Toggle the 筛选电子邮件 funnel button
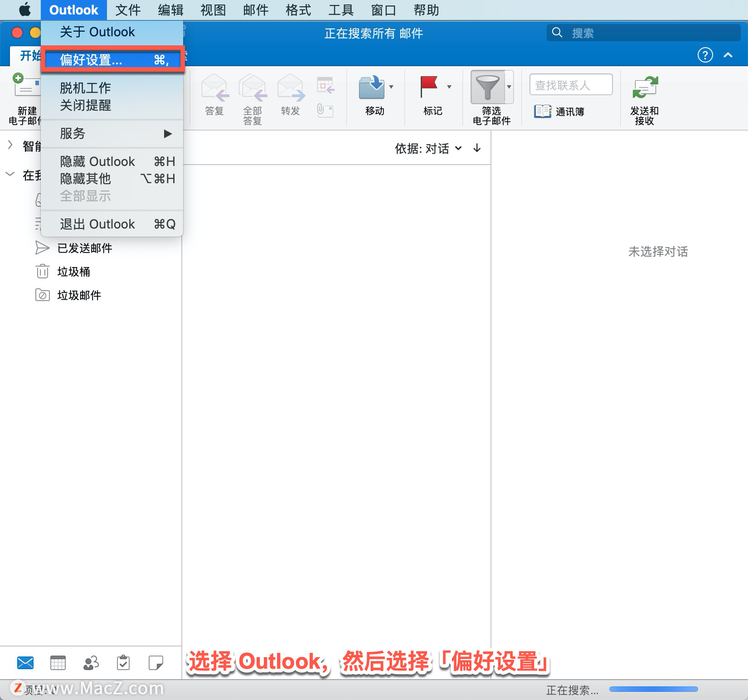The width and height of the screenshot is (748, 700). pos(487,87)
